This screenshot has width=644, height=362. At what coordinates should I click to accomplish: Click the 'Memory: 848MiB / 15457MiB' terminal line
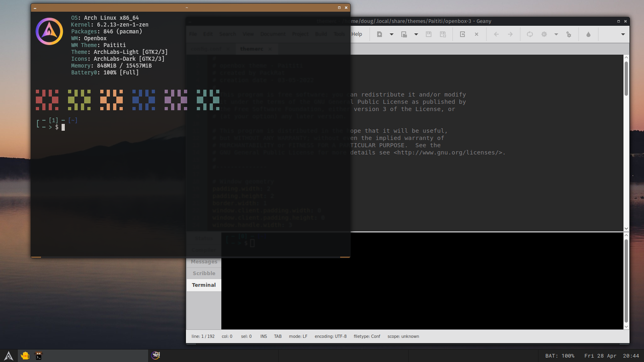(111, 66)
